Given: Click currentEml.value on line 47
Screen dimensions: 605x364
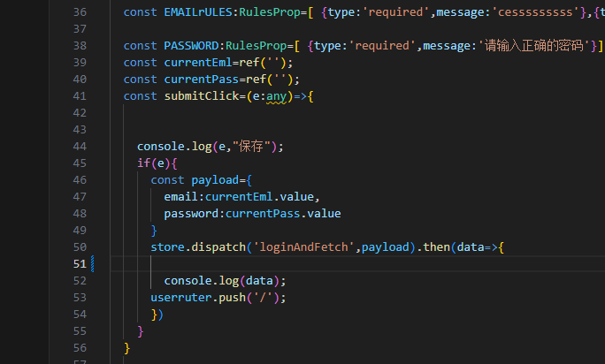Looking at the screenshot, I should tap(260, 197).
